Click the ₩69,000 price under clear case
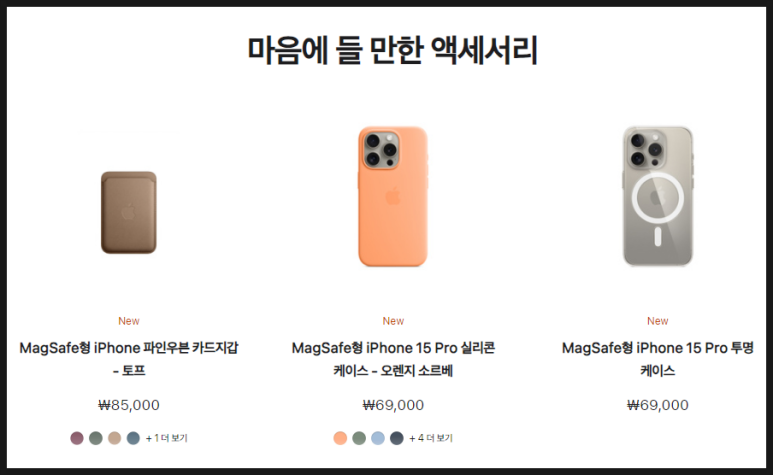The height and width of the screenshot is (475, 773). [x=658, y=405]
